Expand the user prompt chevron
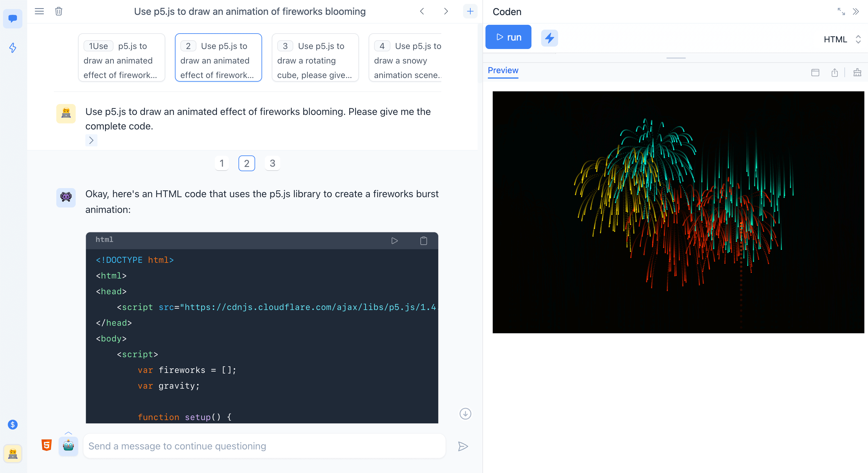This screenshot has height=473, width=868. (x=91, y=140)
